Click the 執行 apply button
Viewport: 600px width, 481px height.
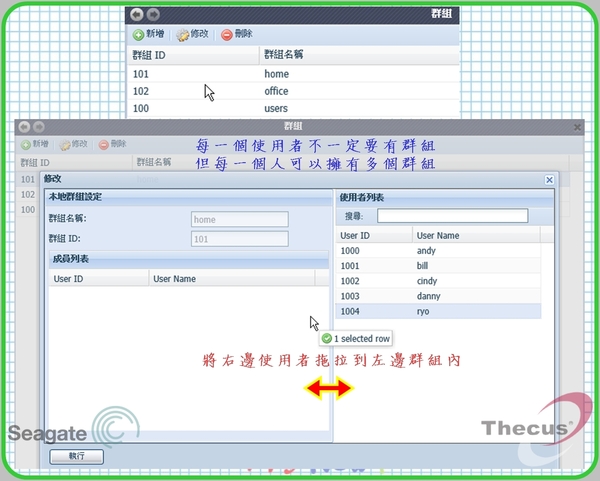(77, 456)
